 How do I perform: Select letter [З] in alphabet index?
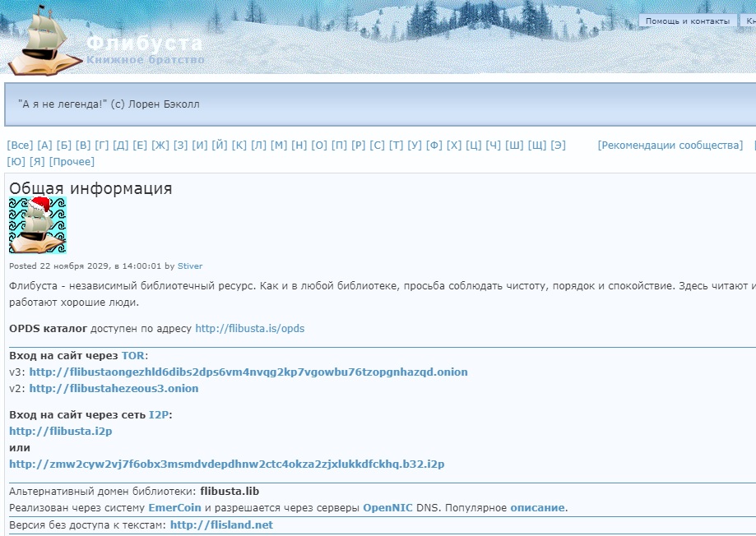(x=181, y=145)
